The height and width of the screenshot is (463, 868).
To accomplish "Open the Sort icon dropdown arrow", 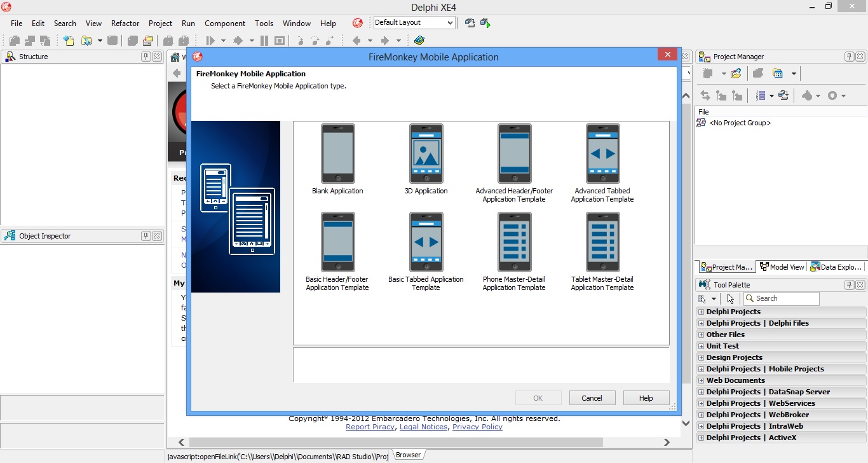I will click(x=771, y=95).
